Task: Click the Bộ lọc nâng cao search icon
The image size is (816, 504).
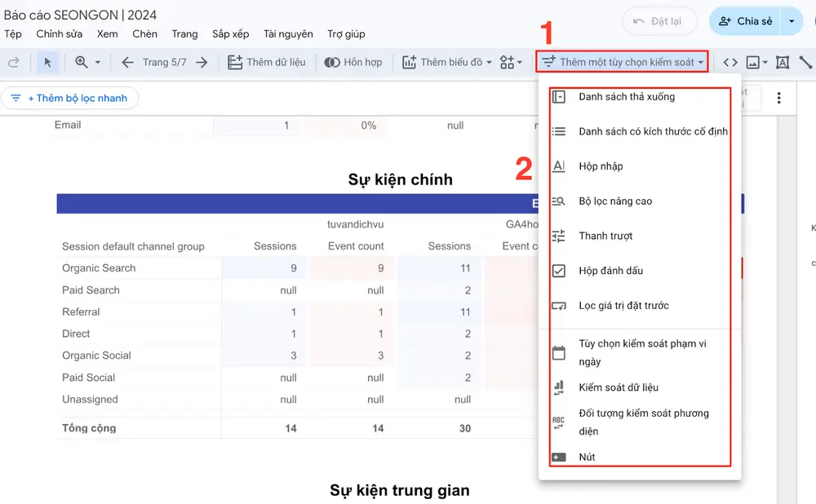Action: [x=558, y=201]
